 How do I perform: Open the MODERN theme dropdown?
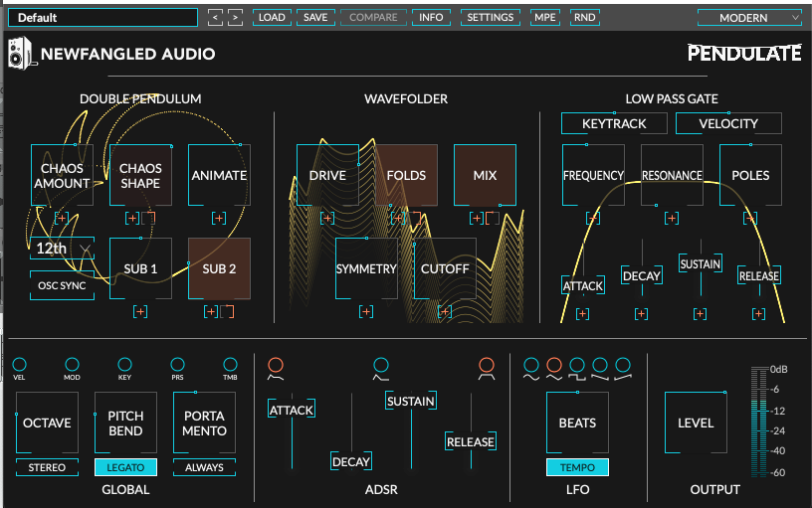click(749, 17)
